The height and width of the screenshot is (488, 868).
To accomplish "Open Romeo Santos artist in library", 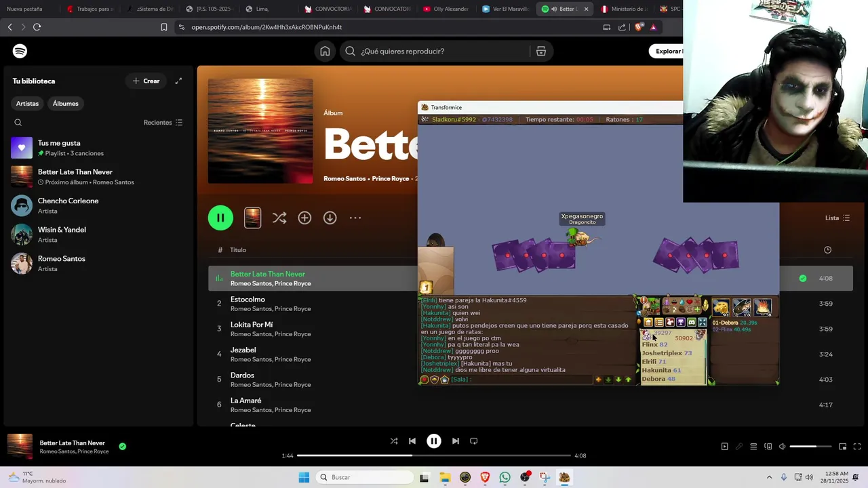I will coord(98,263).
